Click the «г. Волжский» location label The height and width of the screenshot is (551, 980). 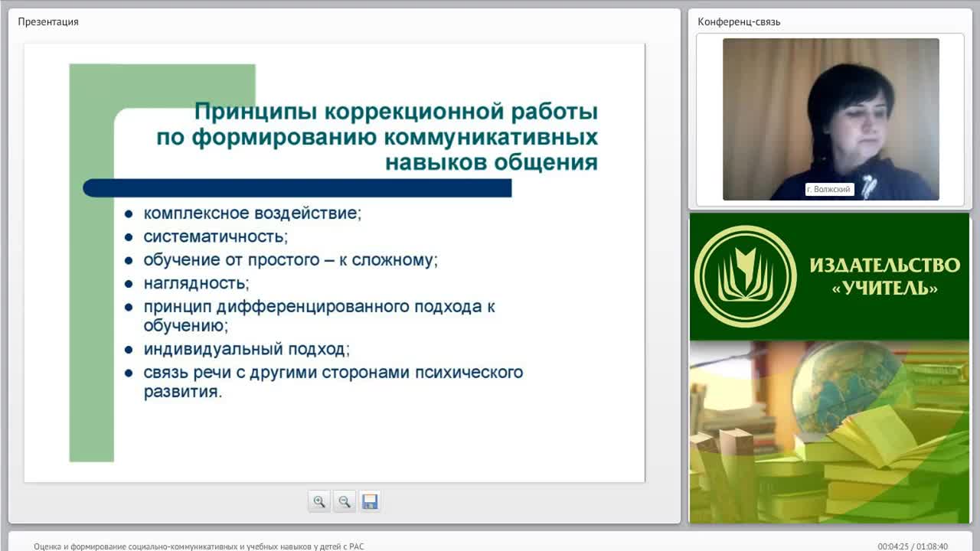coord(829,189)
